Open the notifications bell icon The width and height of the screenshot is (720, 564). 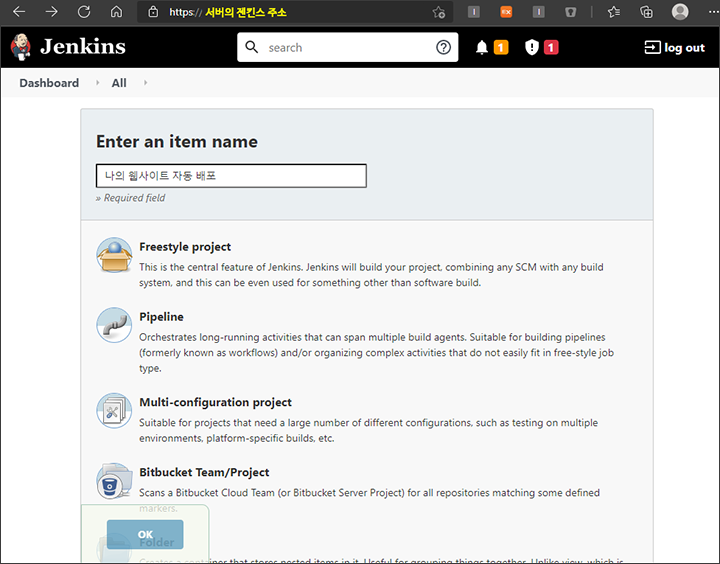482,47
